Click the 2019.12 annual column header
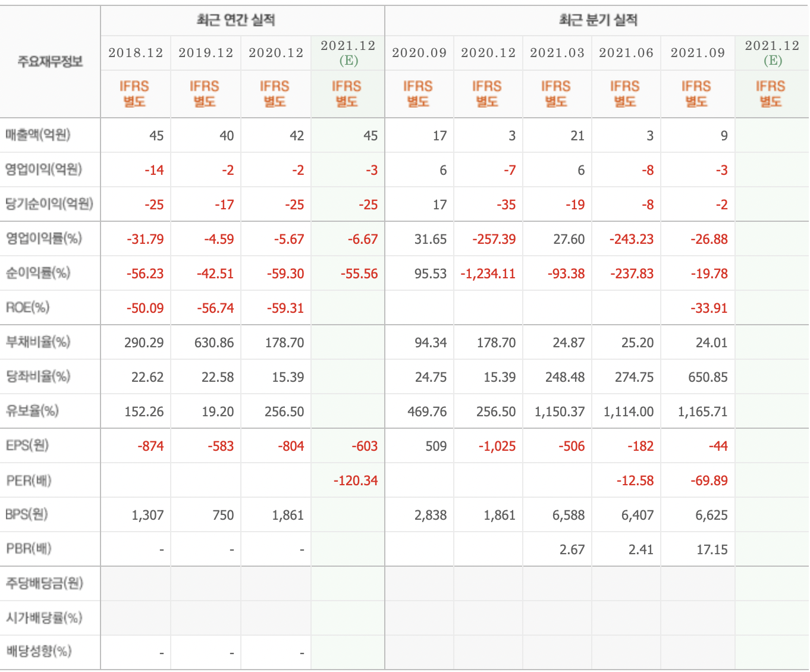The image size is (810, 672). point(206,53)
